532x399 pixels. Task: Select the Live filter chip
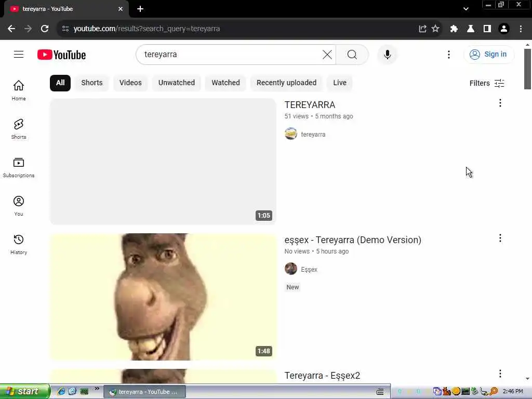340,83
